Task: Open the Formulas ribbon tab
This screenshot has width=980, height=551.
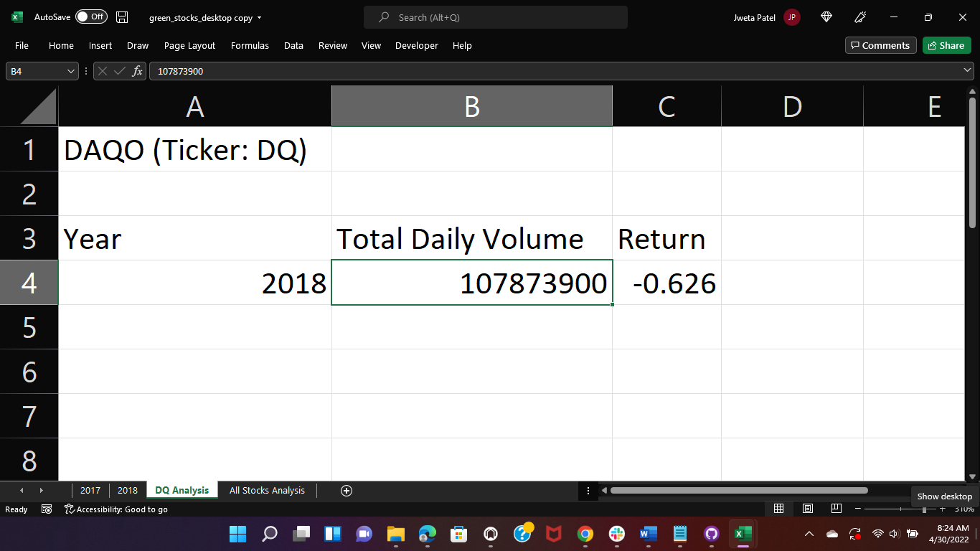Action: (x=250, y=45)
